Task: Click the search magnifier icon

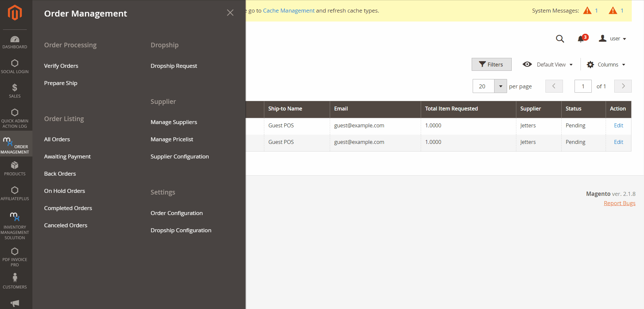Action: coord(560,39)
